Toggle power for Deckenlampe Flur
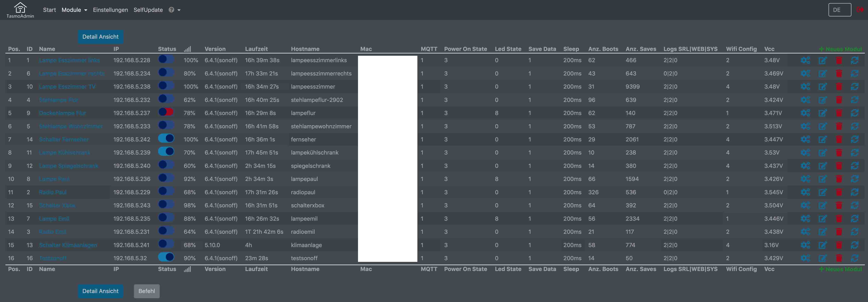 [x=166, y=112]
